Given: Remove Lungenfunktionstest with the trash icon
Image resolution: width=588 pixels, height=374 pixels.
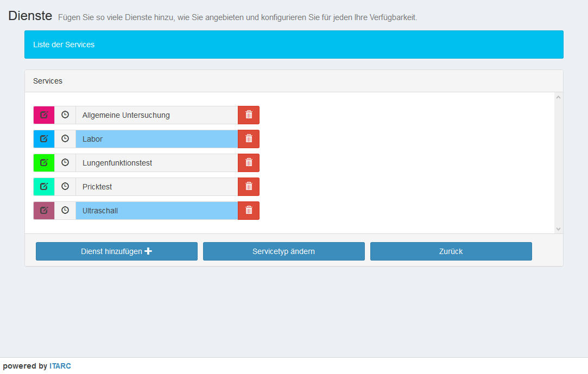Looking at the screenshot, I should pyautogui.click(x=249, y=163).
